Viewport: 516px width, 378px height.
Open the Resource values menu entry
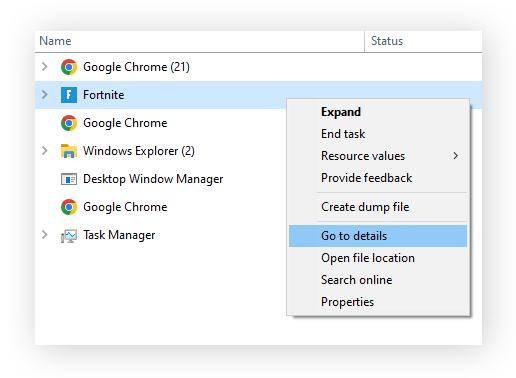pyautogui.click(x=378, y=156)
